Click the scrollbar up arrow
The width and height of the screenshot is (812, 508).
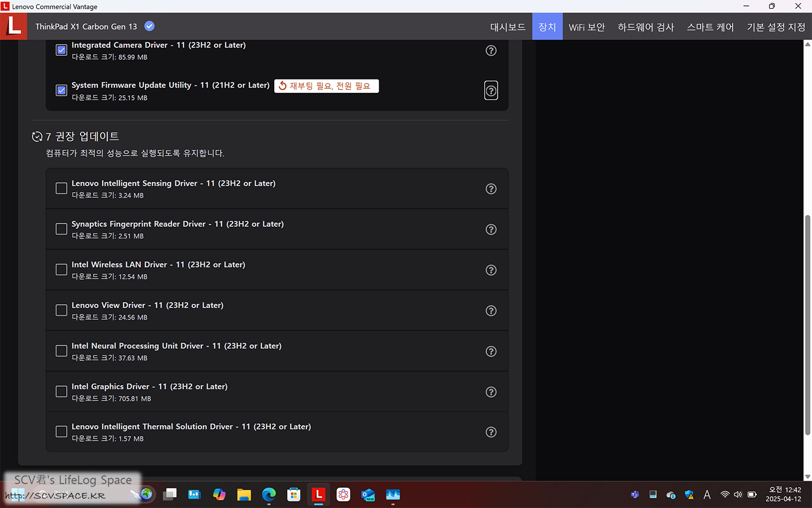coord(807,44)
